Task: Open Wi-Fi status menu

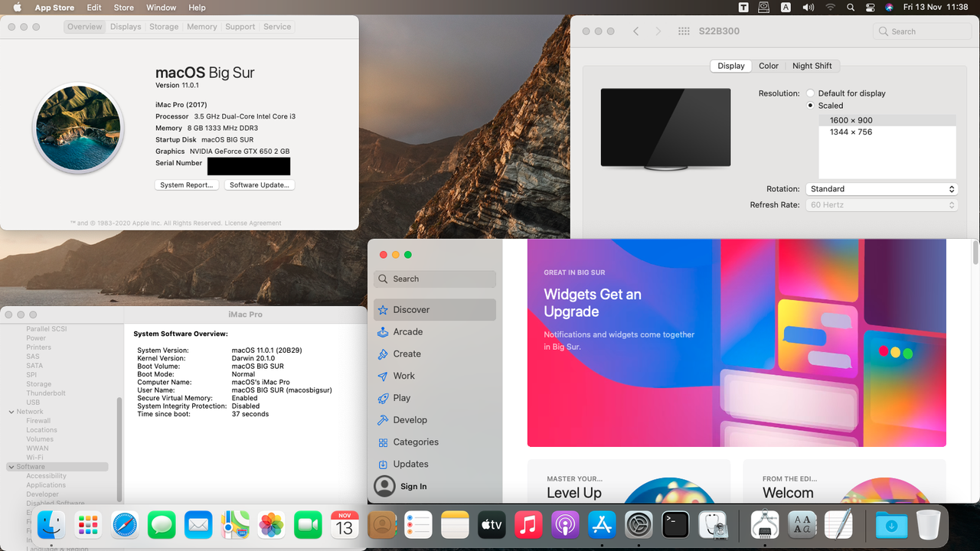Action: point(830,8)
